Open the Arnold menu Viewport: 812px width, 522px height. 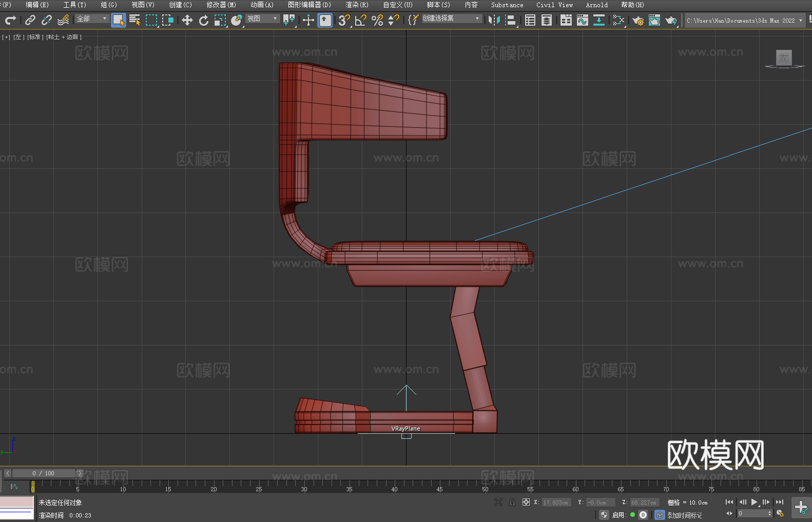pyautogui.click(x=597, y=5)
